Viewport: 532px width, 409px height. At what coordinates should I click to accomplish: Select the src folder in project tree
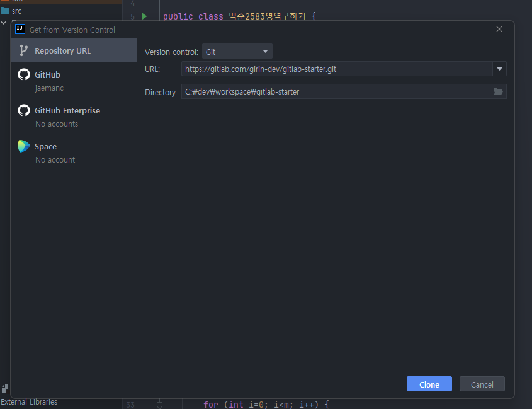click(11, 11)
